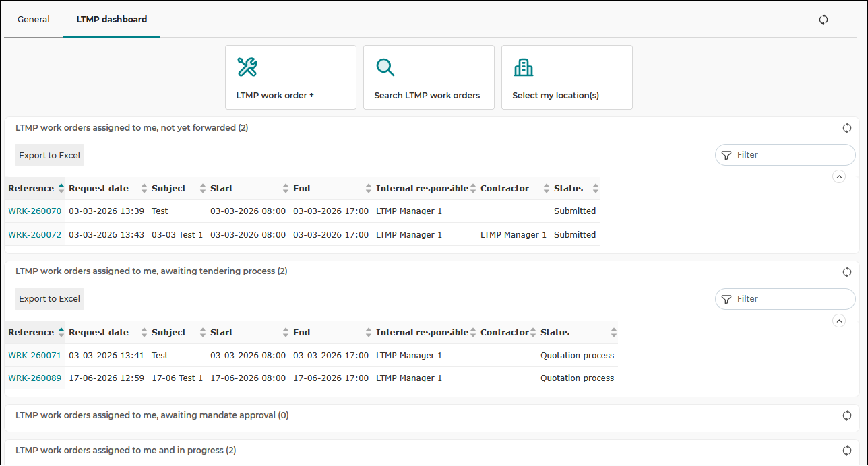Viewport: 868px width, 466px height.
Task: Refresh the 'not yet forwarded' work orders panel
Action: 847,128
